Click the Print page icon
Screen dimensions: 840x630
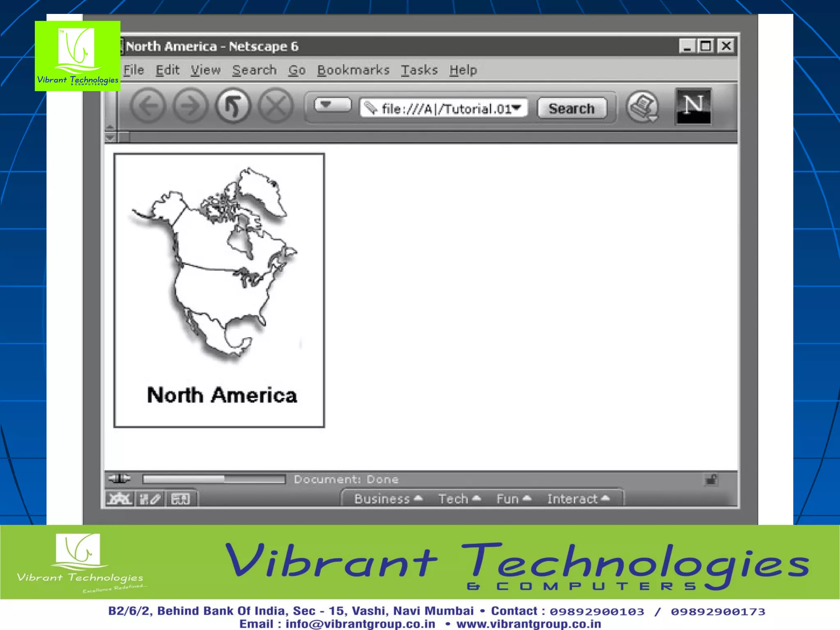coord(642,107)
